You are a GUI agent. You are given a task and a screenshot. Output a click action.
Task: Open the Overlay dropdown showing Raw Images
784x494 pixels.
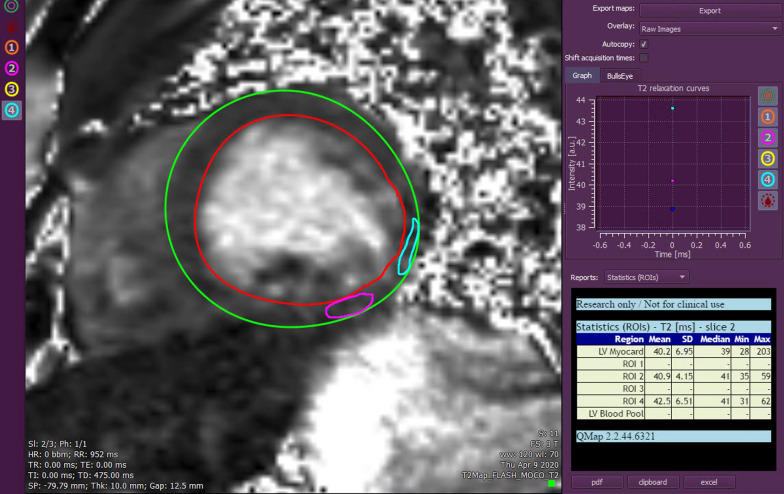(x=710, y=29)
